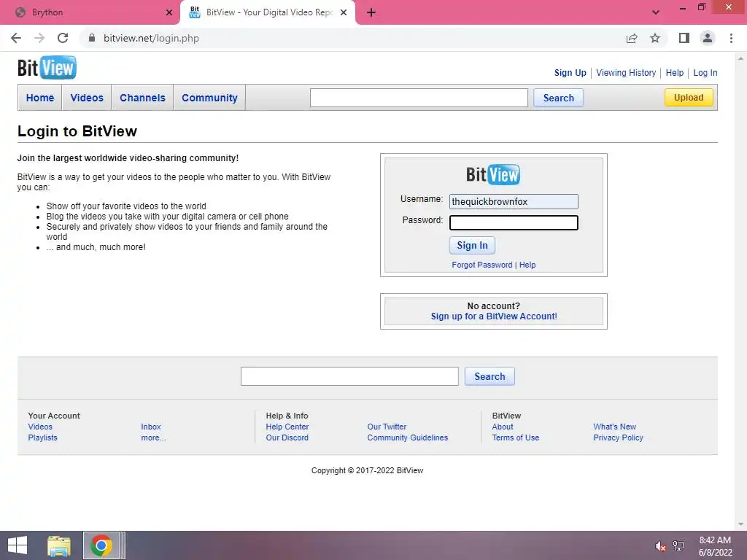The image size is (747, 560).
Task: Click Sign up for a BitView Account
Action: point(494,316)
